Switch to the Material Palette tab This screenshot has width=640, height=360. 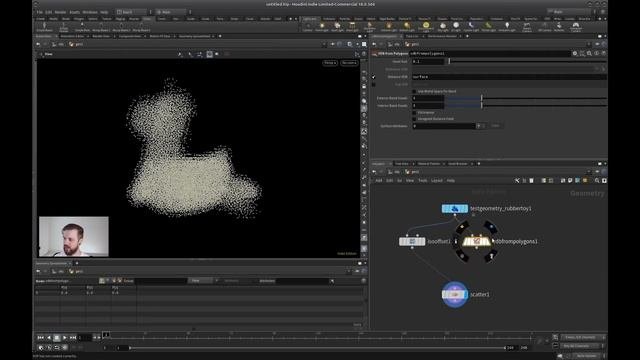click(429, 164)
